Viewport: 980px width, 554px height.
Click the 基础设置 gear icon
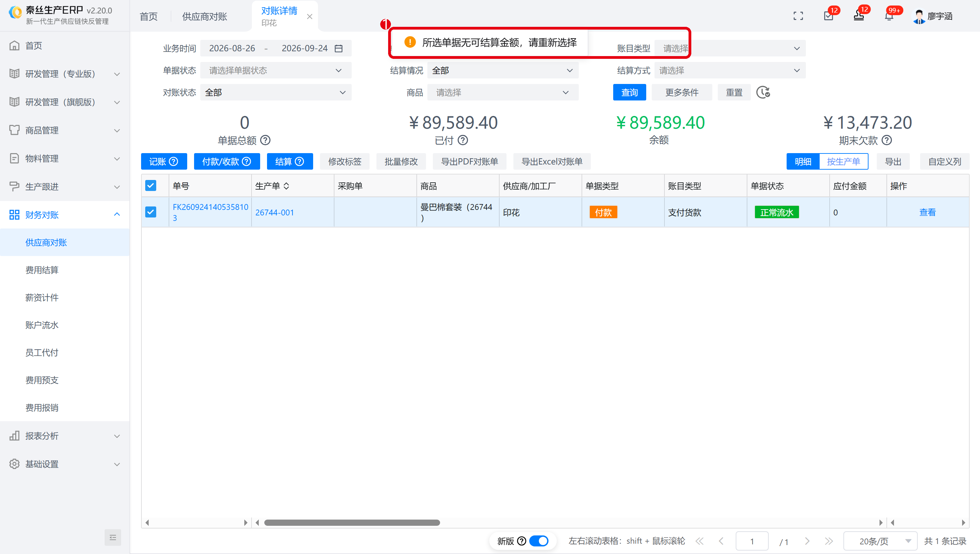click(14, 464)
